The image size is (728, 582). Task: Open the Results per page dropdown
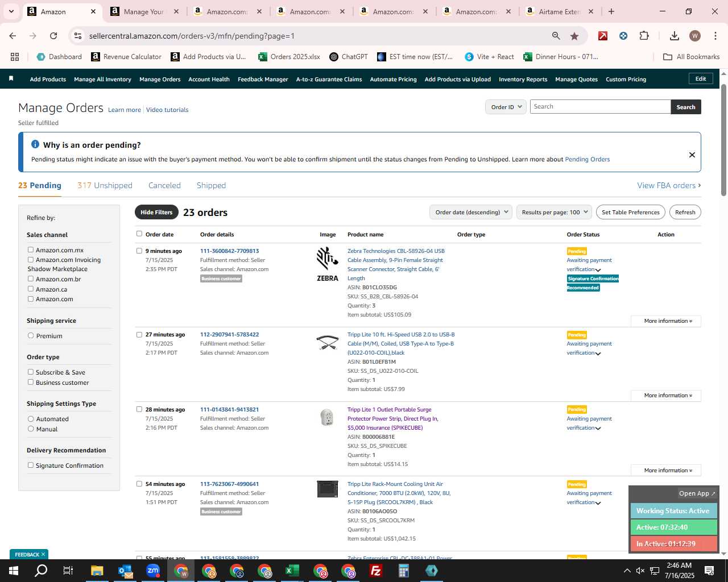pyautogui.click(x=554, y=212)
